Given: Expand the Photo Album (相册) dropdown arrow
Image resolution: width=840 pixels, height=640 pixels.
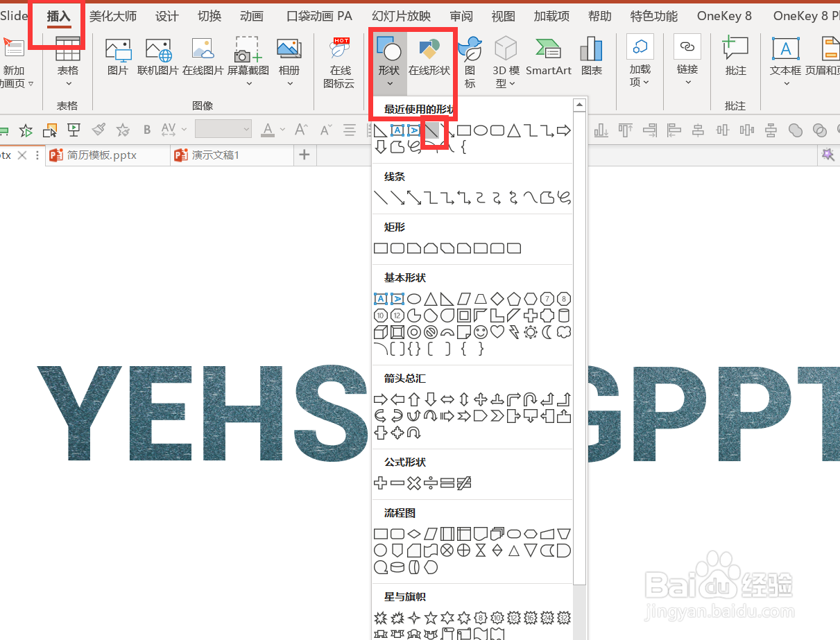Looking at the screenshot, I should click(289, 84).
